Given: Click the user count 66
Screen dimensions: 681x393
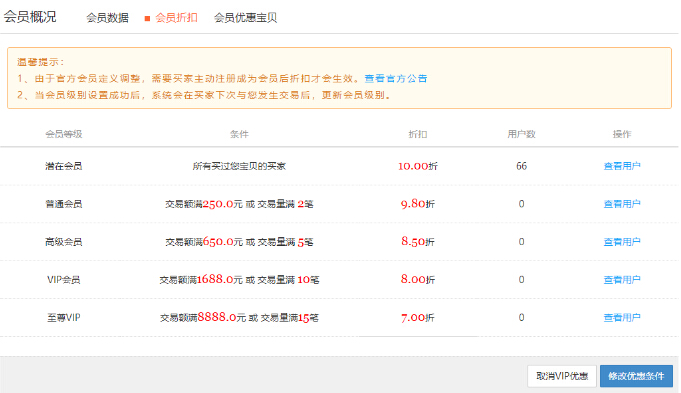Looking at the screenshot, I should pos(521,166).
